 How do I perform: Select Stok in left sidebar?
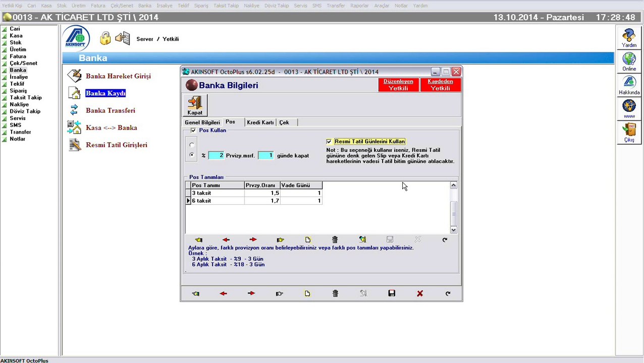click(16, 42)
